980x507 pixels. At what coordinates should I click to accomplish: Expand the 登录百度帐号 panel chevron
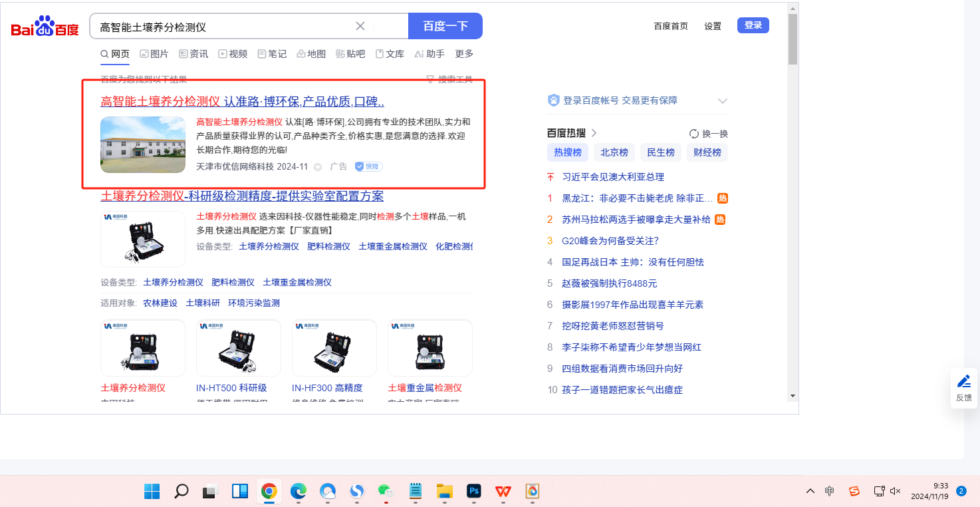tap(723, 101)
